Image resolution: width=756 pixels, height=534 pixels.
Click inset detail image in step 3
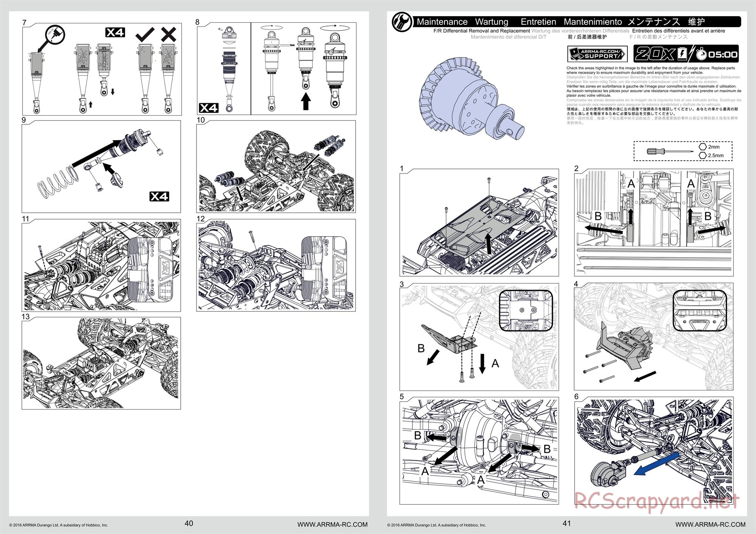click(526, 311)
